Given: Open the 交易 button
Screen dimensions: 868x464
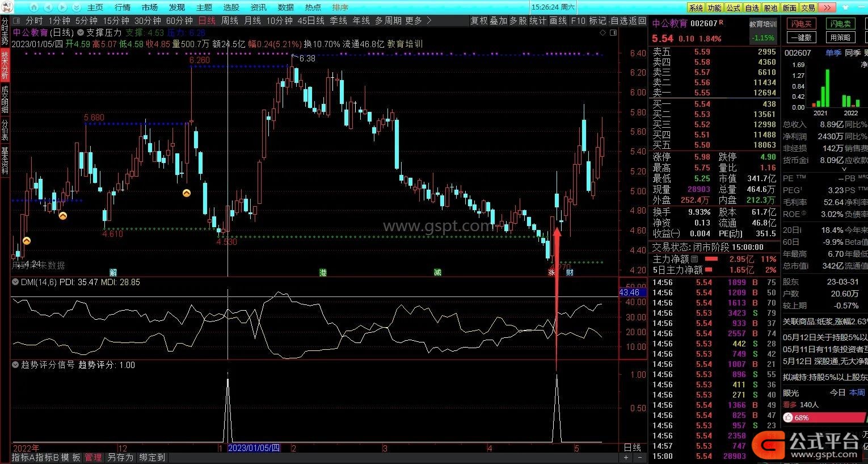Looking at the screenshot, I should point(808,8).
